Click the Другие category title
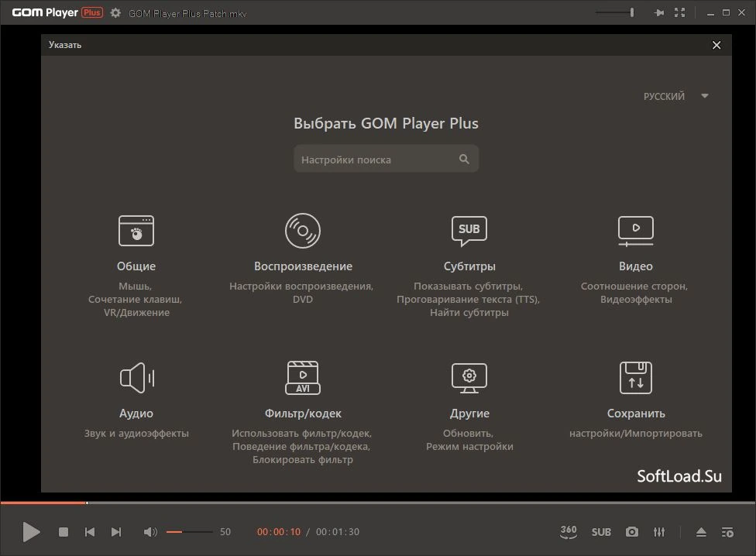This screenshot has height=556, width=756. (x=469, y=414)
